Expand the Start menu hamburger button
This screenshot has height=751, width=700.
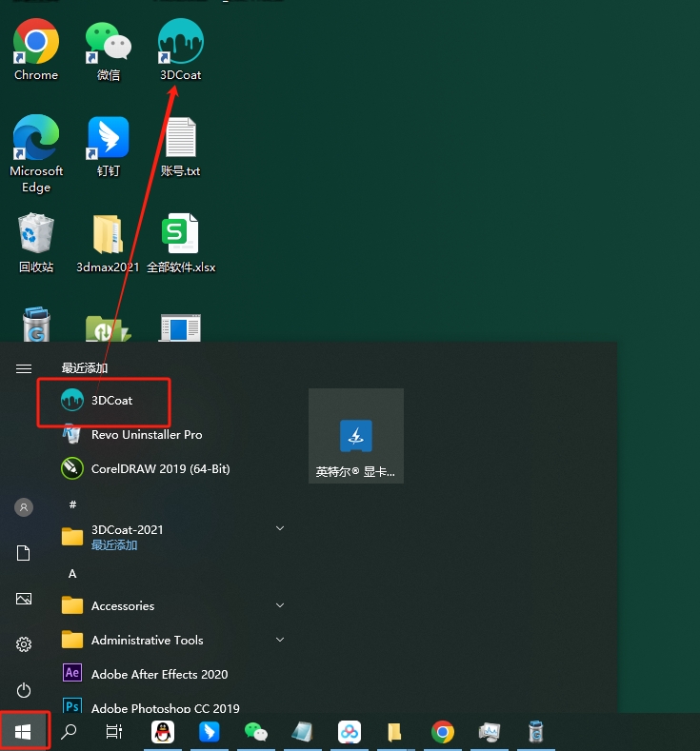(24, 368)
